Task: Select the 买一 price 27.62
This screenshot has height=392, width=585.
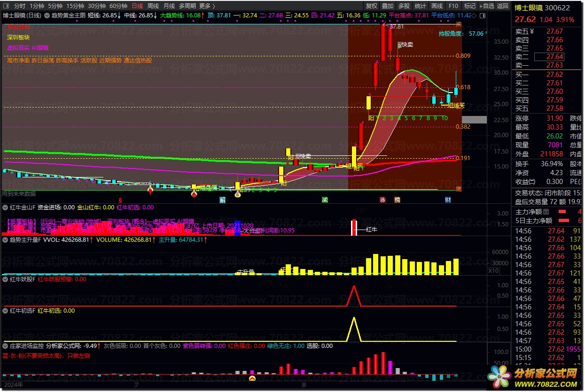Action: click(555, 75)
